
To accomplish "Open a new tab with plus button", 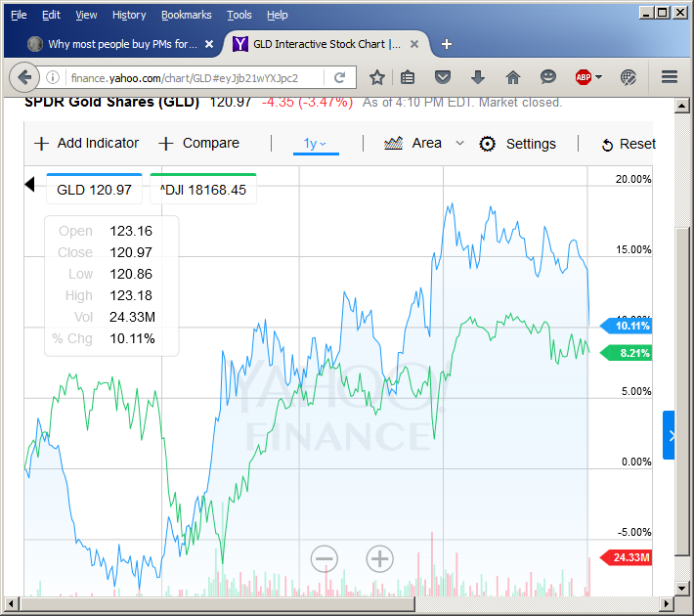I will (x=447, y=44).
